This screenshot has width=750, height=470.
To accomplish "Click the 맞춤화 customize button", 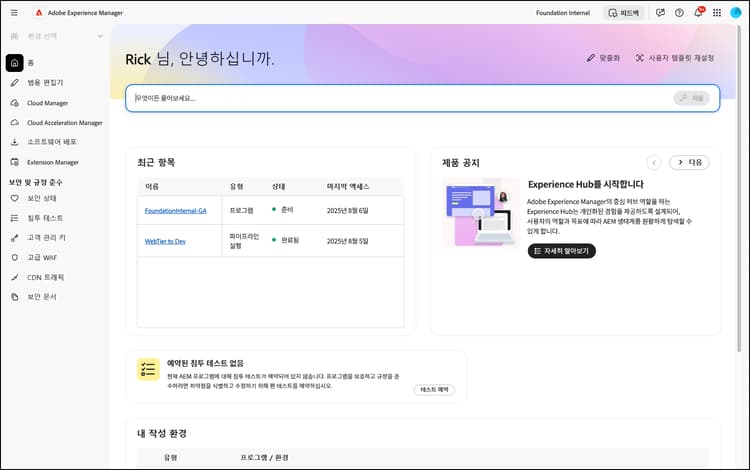I will pyautogui.click(x=603, y=58).
